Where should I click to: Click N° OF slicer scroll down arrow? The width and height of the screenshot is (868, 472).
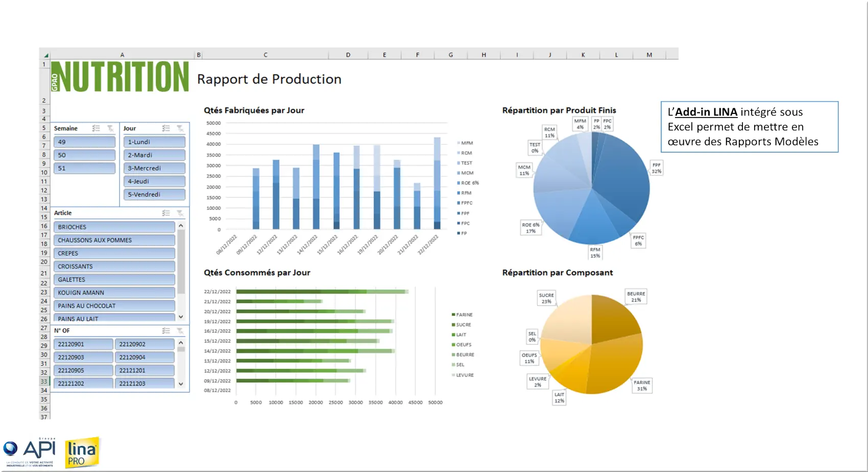point(181,384)
